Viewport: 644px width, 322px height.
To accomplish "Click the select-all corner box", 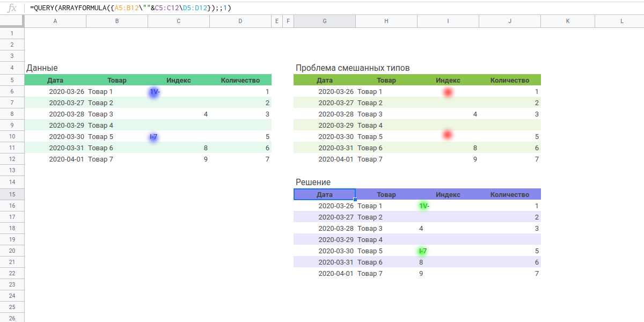I will tap(12, 21).
